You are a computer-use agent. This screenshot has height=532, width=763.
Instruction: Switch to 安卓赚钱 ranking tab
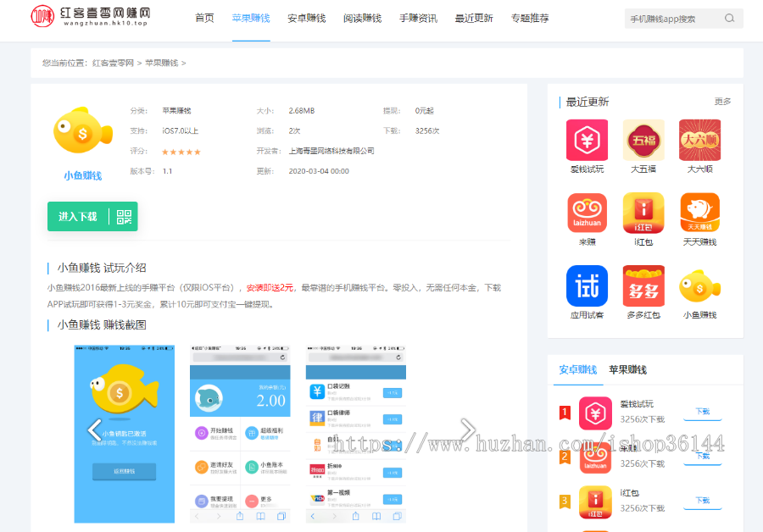pos(578,370)
